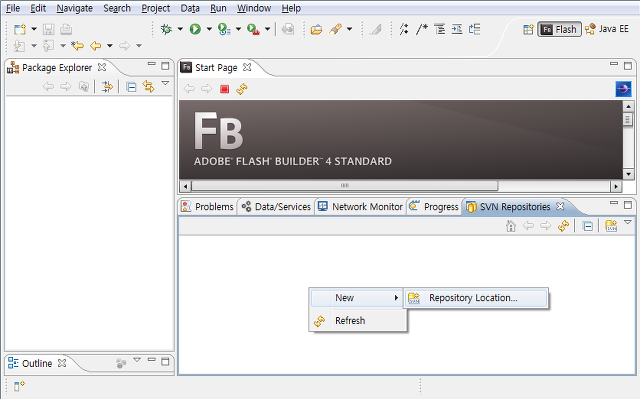Switch to the Progress tab
Viewport: 640px width, 399px height.
point(434,207)
